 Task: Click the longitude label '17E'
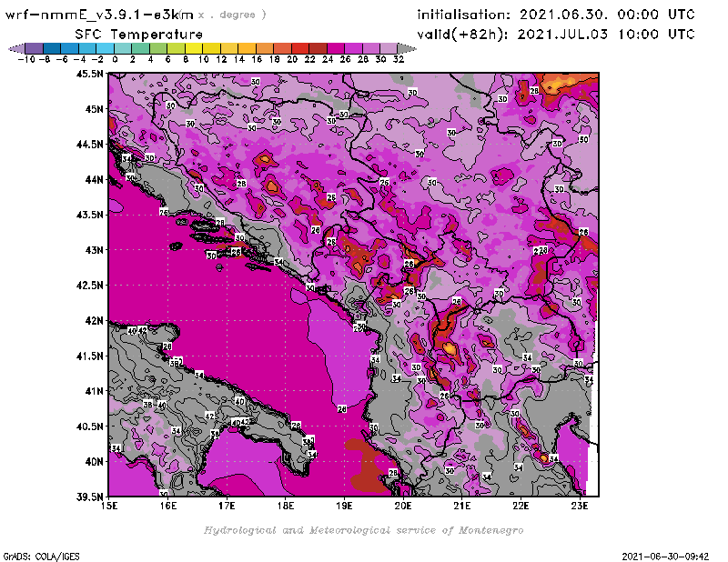point(227,506)
